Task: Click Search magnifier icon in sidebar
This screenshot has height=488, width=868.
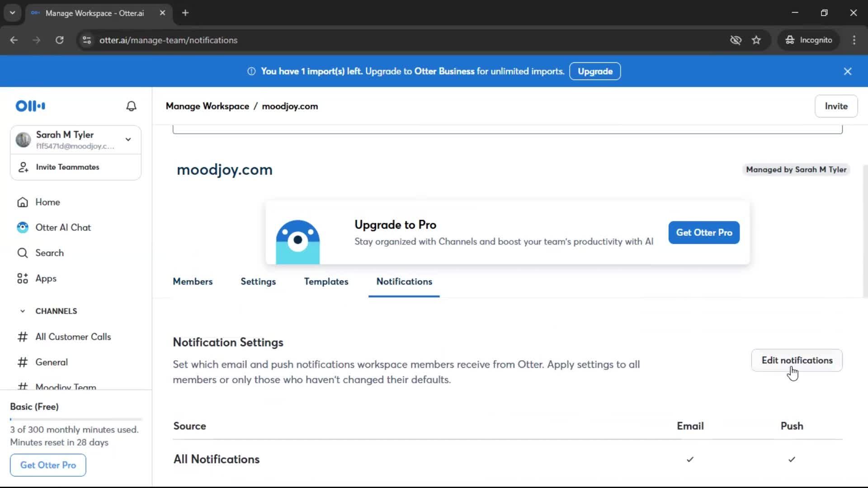Action: coord(23,253)
